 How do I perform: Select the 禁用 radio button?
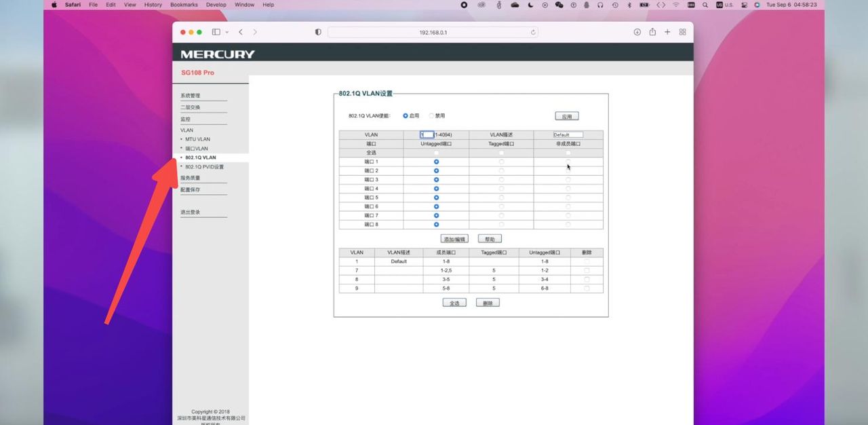[x=431, y=116]
